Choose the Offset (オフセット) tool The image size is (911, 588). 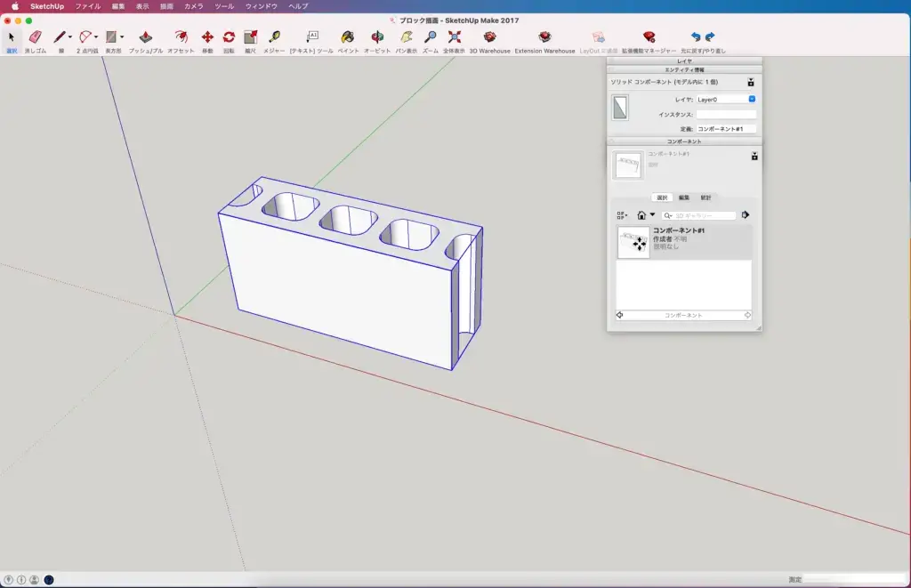click(x=181, y=37)
